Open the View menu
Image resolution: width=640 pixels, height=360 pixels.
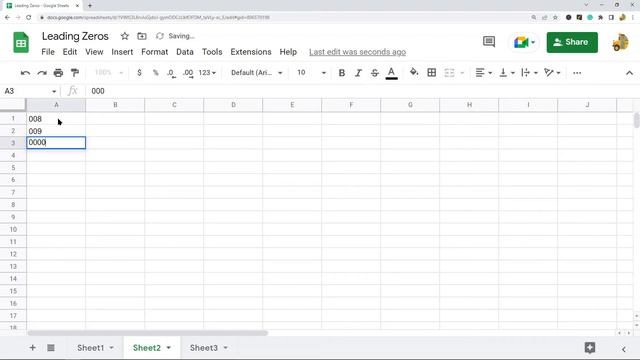tap(94, 52)
